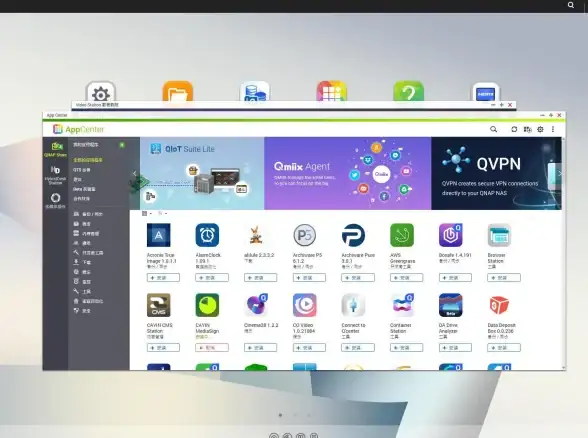Open the Qmiix Agent banner
588x438 pixels.
(348, 173)
